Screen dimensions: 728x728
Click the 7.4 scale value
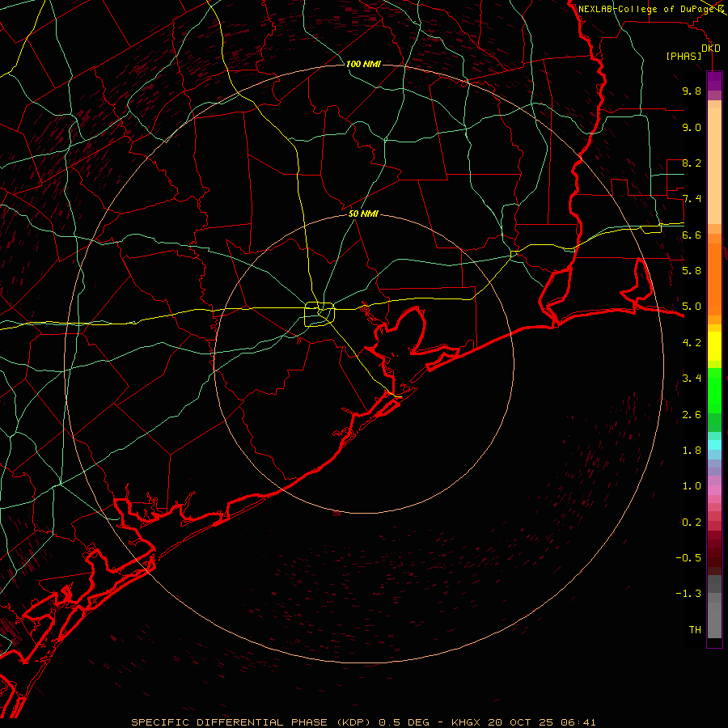tap(692, 199)
